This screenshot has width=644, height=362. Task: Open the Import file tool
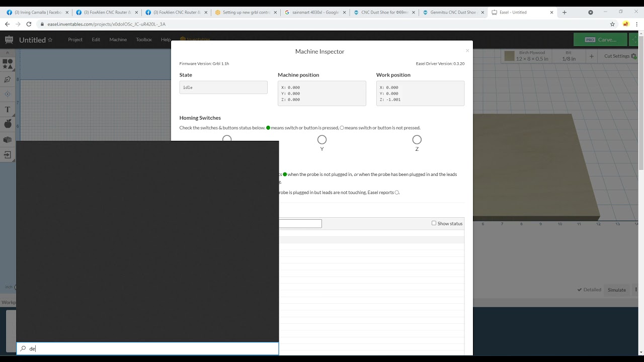[8, 155]
